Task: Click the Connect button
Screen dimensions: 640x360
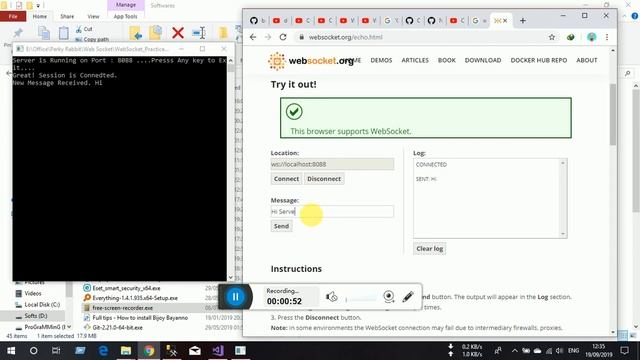Action: (x=286, y=179)
